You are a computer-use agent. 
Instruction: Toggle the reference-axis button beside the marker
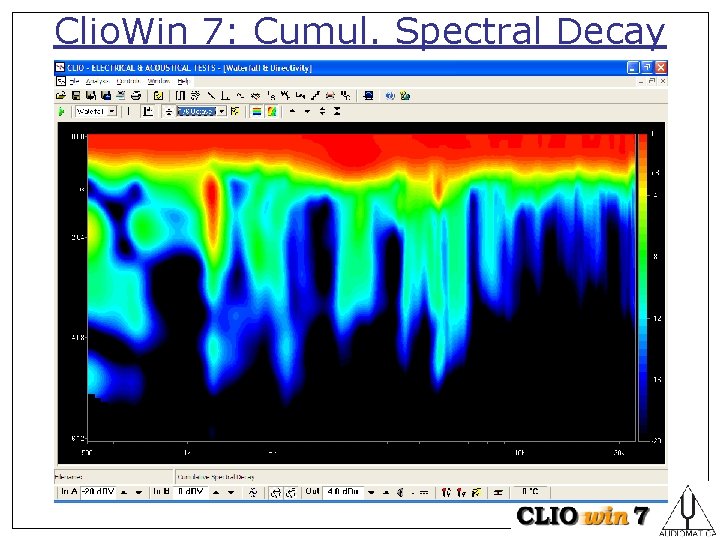point(148,111)
